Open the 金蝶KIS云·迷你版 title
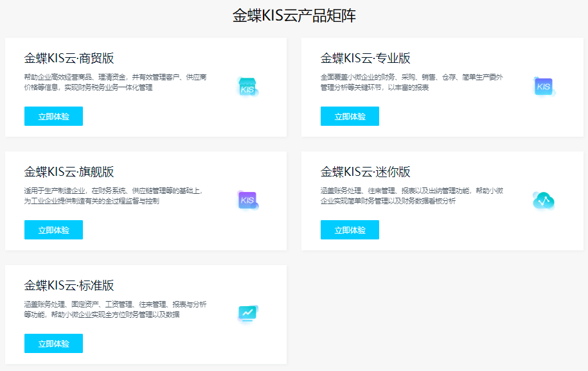Screen dimensions: 588x371 click(x=365, y=171)
